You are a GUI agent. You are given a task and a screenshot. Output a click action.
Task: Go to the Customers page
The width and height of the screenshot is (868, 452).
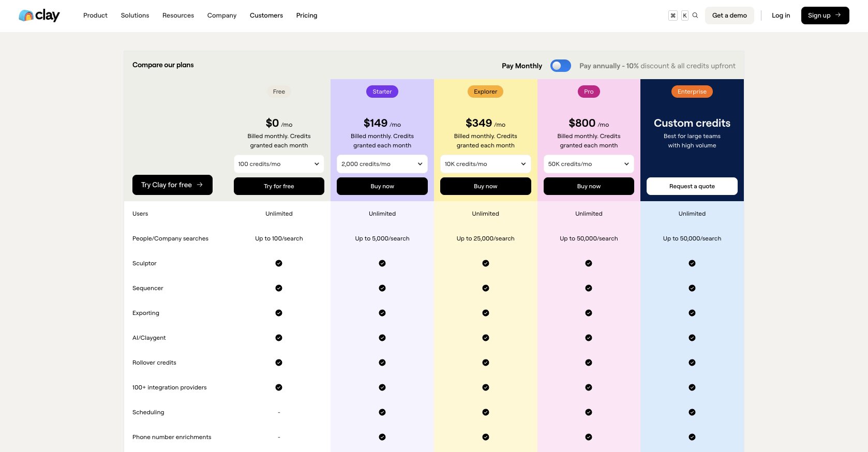pos(266,16)
